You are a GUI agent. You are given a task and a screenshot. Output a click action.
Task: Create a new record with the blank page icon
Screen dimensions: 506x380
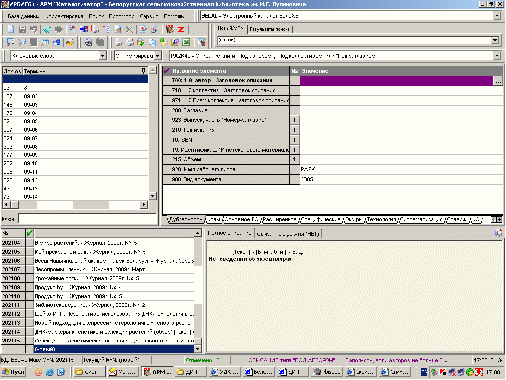coord(11,29)
